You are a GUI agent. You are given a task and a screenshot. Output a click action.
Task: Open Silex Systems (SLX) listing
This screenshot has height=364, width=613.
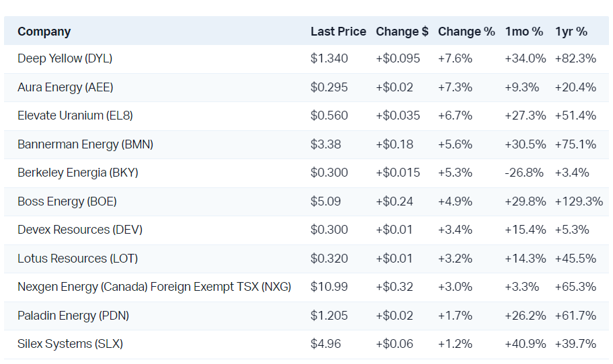(70, 344)
